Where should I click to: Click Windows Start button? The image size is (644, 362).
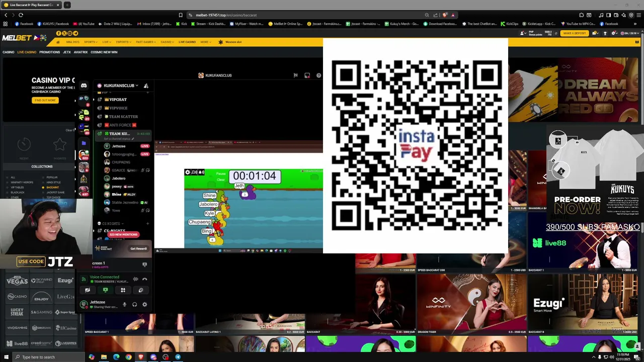6,357
